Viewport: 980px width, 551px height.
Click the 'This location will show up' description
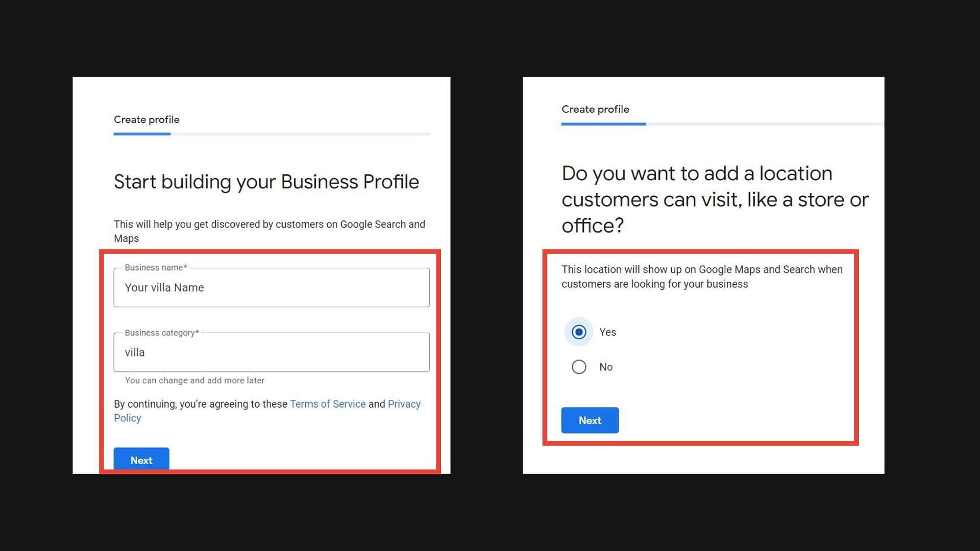(702, 277)
